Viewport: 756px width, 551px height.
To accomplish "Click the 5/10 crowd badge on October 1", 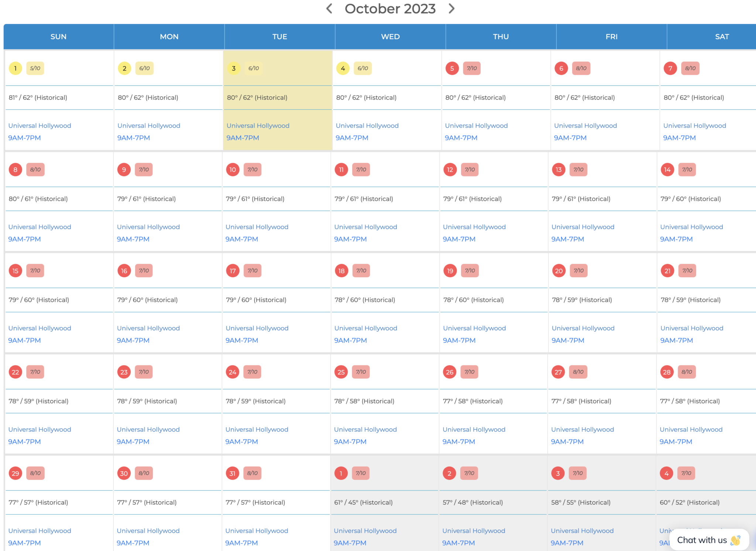I will (x=35, y=68).
